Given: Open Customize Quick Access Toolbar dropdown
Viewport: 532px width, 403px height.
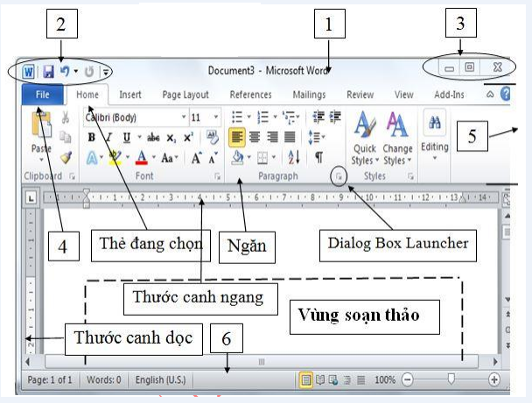Looking at the screenshot, I should (x=106, y=72).
